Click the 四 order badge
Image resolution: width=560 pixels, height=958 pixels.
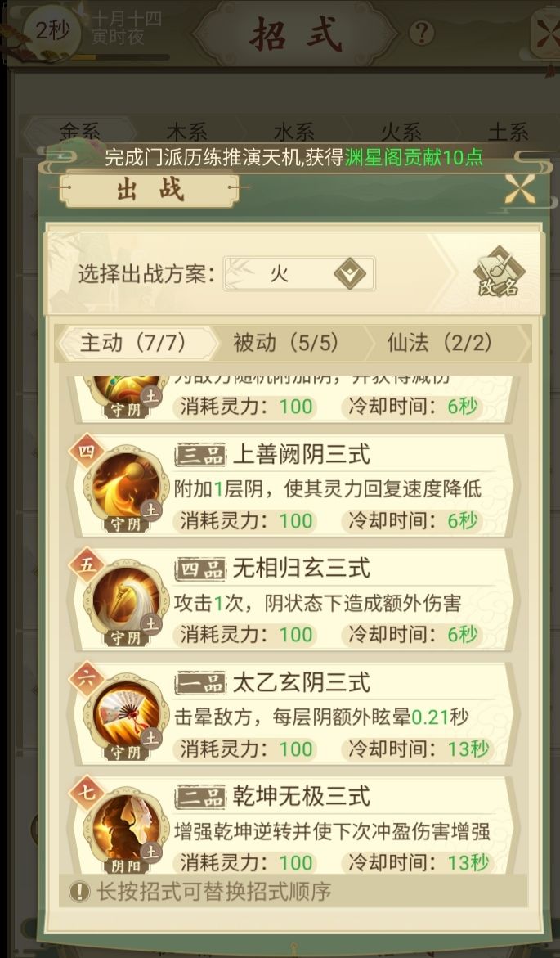pyautogui.click(x=87, y=451)
